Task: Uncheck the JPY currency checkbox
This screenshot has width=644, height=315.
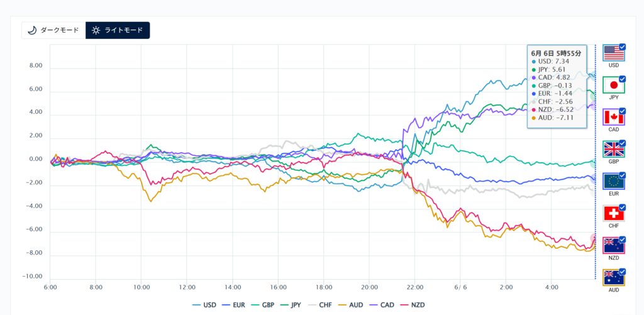Action: click(x=622, y=79)
